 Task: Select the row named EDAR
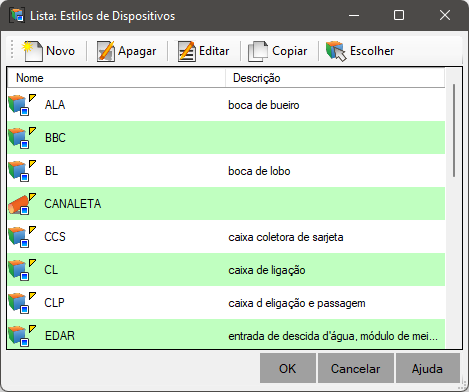point(226,334)
